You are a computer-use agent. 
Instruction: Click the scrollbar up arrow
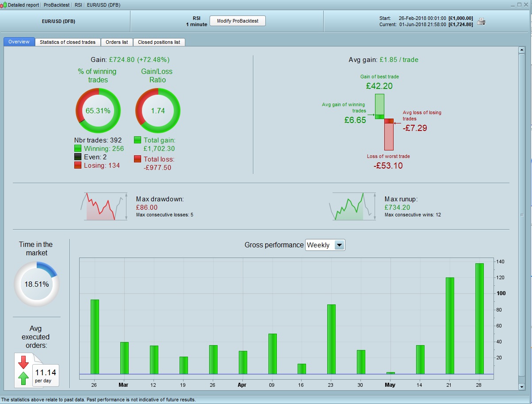(x=521, y=51)
